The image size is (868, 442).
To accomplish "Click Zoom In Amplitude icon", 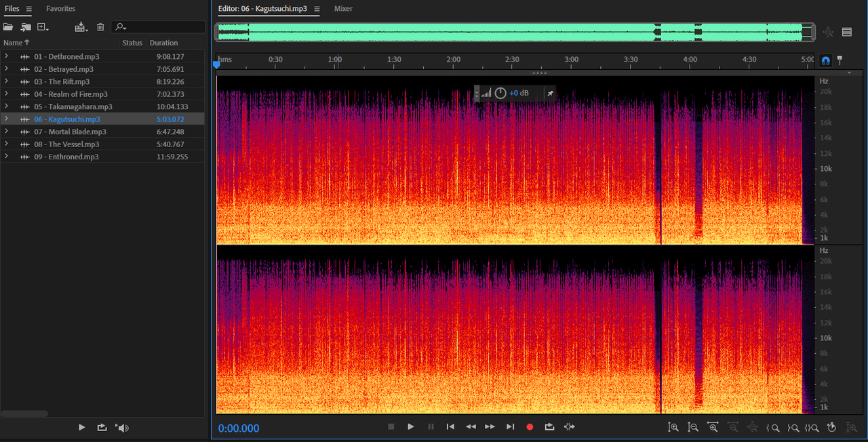I will 673,427.
